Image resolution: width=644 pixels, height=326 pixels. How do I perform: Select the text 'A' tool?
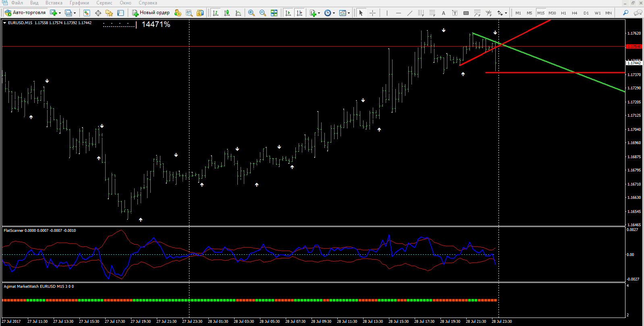click(x=443, y=13)
